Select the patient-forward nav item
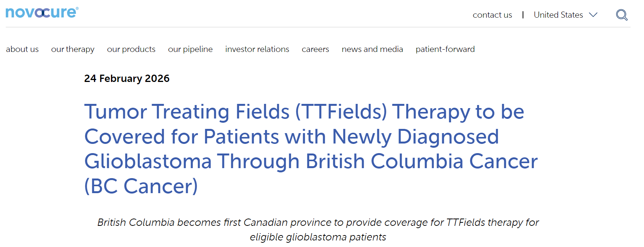The width and height of the screenshot is (644, 247). click(445, 49)
